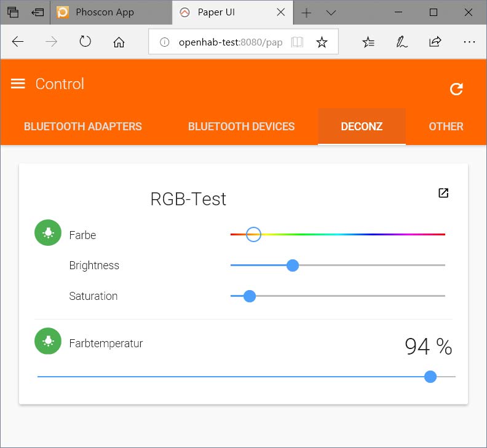Open browser settings and more menu
Image resolution: width=487 pixels, height=448 pixels.
coord(469,42)
